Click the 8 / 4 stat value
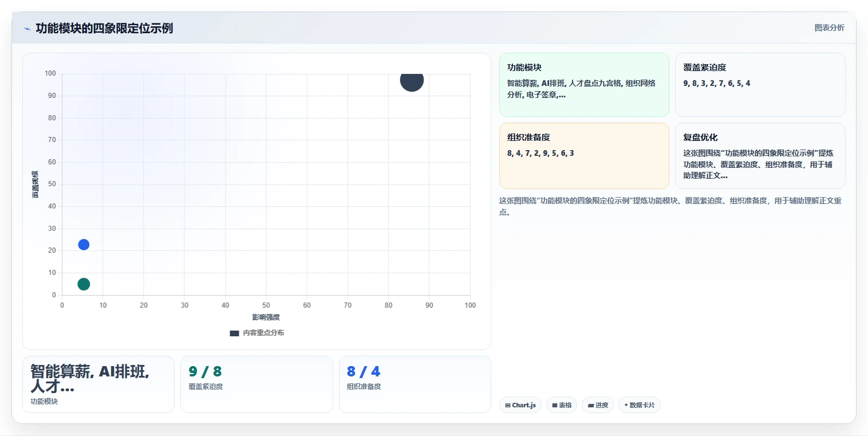 coord(364,372)
